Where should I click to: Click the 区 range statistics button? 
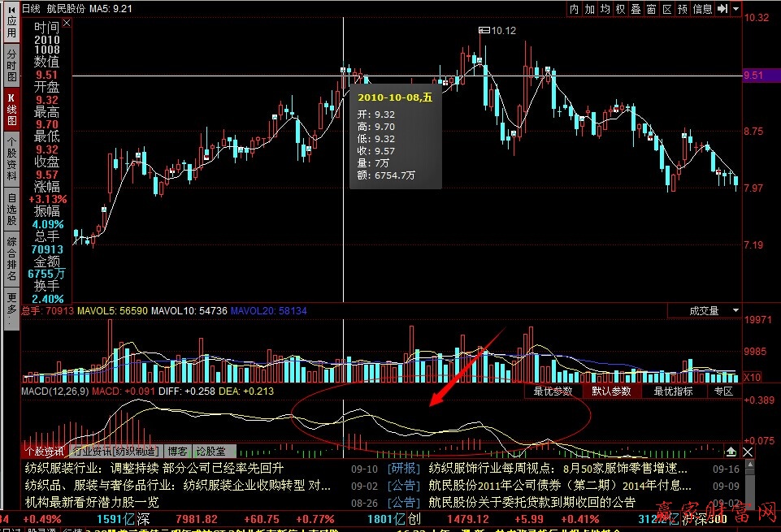point(667,9)
